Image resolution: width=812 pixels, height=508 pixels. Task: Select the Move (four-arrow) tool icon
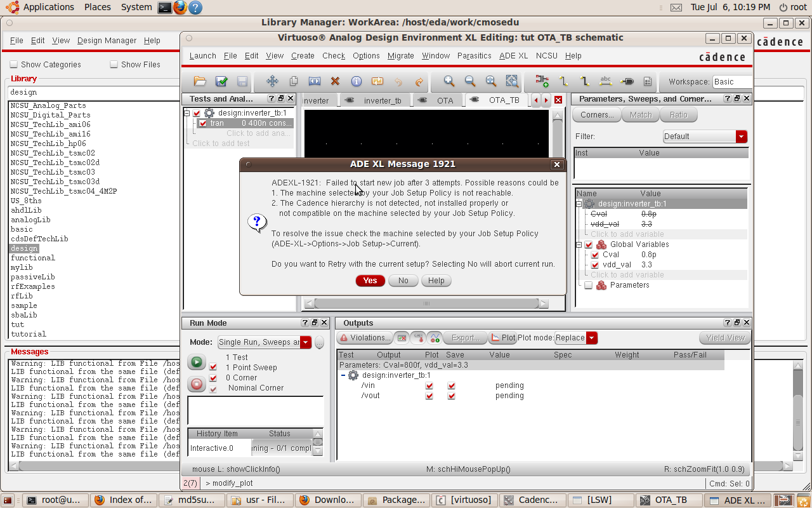coord(272,81)
